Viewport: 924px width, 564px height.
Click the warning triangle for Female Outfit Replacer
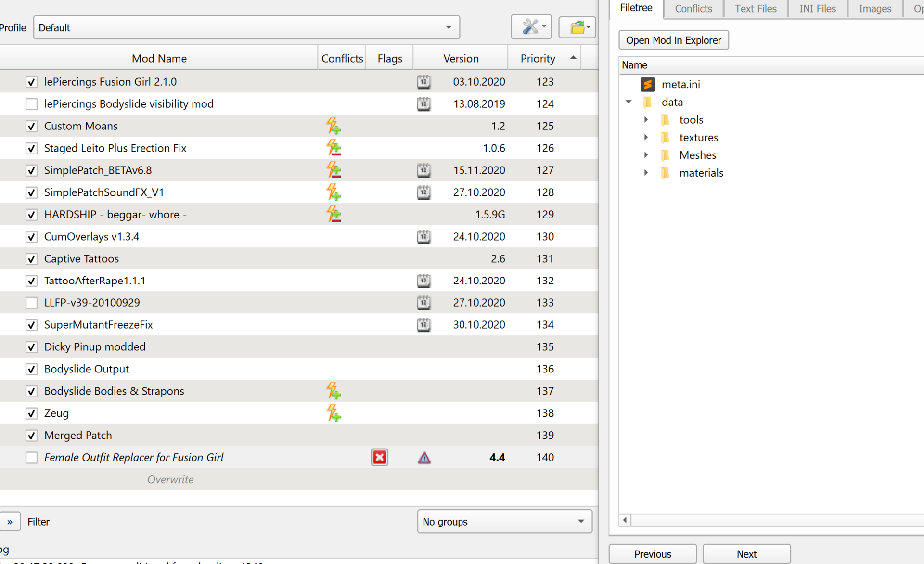[424, 458]
